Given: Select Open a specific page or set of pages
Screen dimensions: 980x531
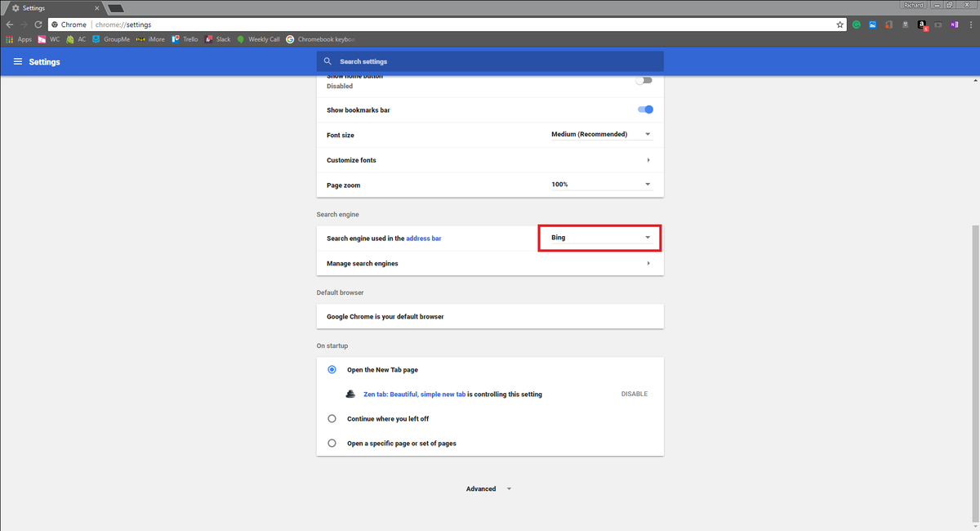Looking at the screenshot, I should point(332,443).
